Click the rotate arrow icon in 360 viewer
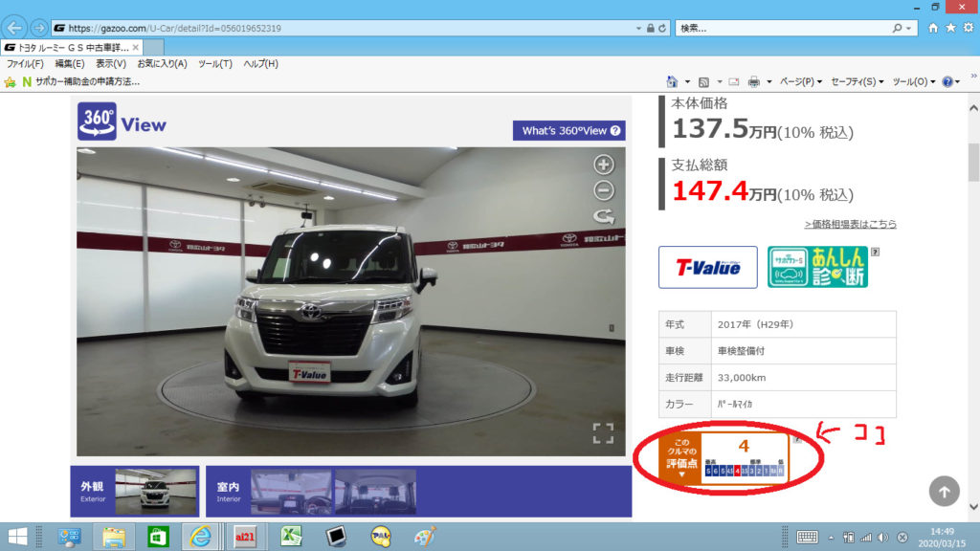Image resolution: width=980 pixels, height=551 pixels. tap(603, 216)
